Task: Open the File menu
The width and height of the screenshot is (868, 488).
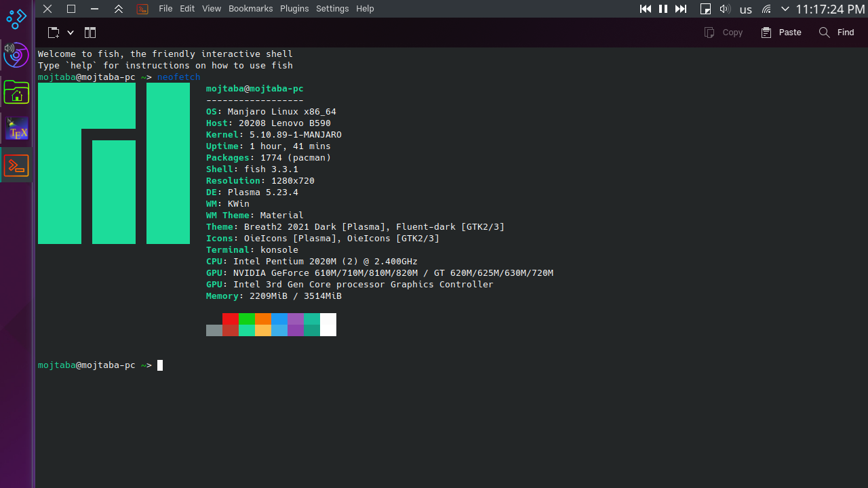Action: click(x=165, y=9)
